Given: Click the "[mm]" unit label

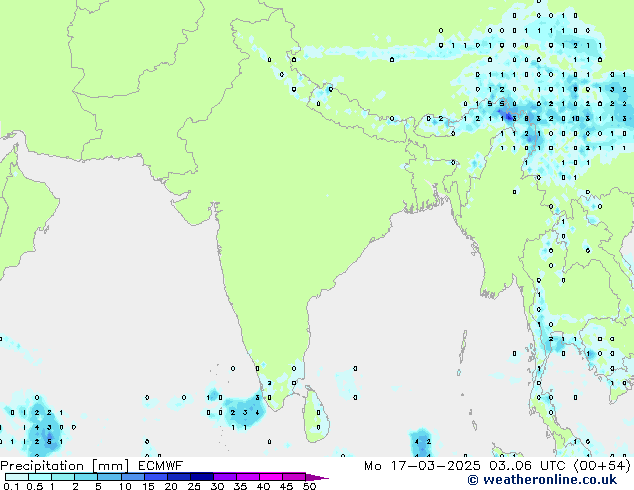Looking at the screenshot, I should pyautogui.click(x=110, y=466).
